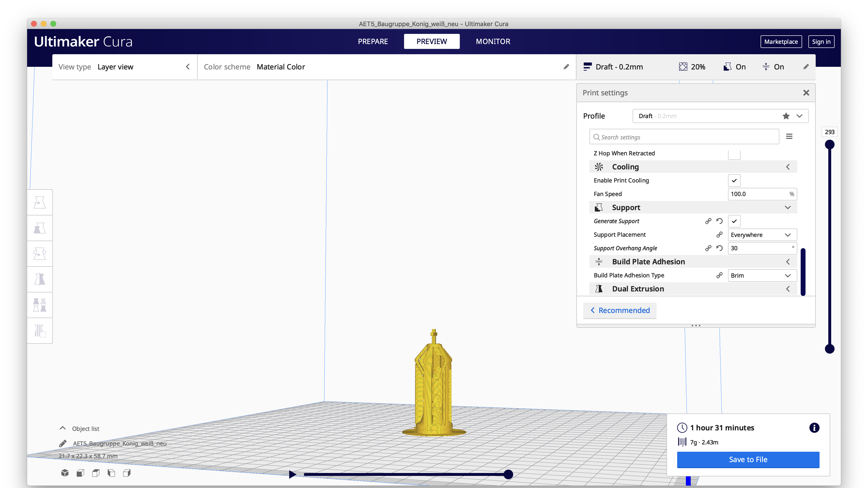Toggle Enable Print Cooling checkbox

point(734,181)
